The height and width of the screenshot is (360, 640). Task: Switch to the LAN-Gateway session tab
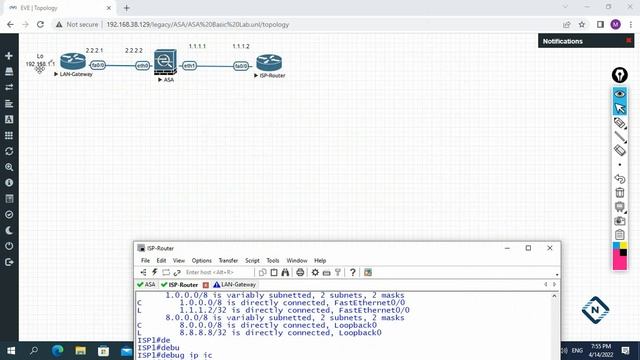point(235,284)
